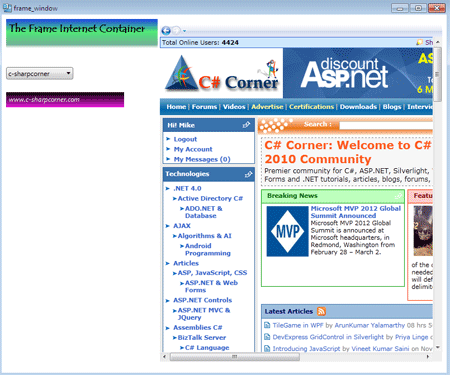Open the Home menu item

pos(176,107)
